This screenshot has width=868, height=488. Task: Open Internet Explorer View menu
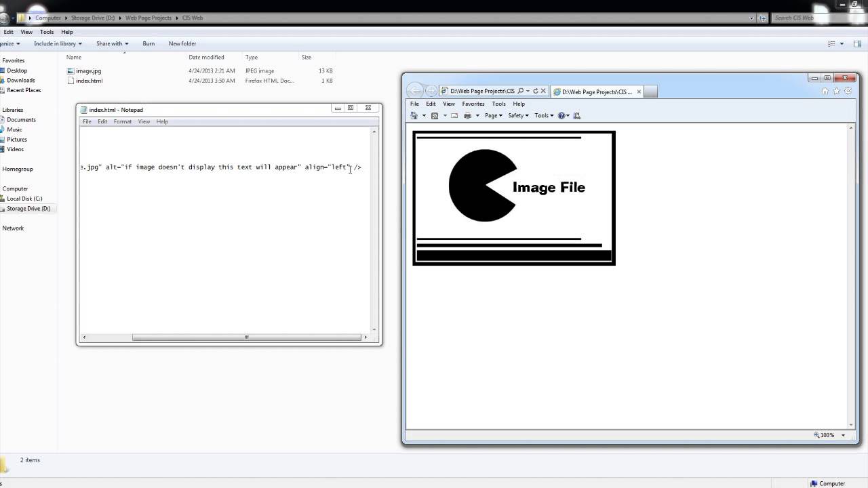(x=449, y=104)
